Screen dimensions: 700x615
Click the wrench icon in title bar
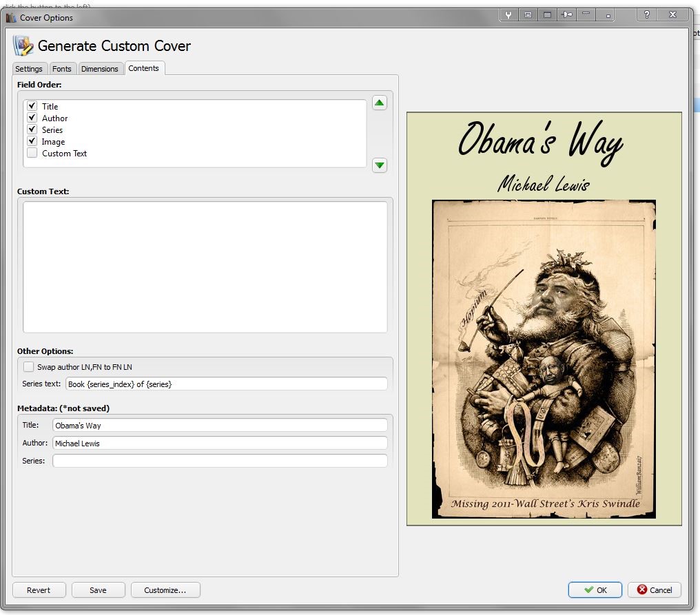coord(508,14)
